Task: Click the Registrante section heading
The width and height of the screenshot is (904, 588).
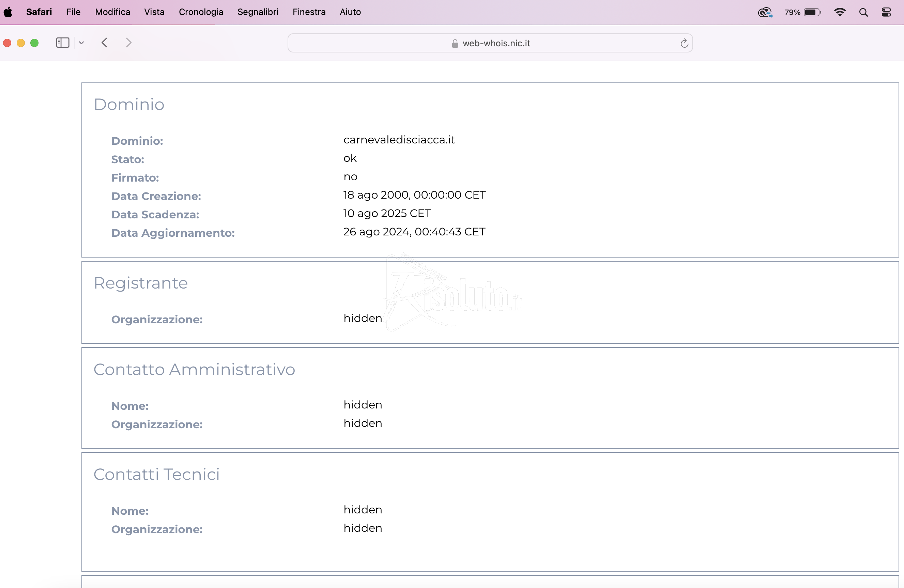Action: point(140,283)
